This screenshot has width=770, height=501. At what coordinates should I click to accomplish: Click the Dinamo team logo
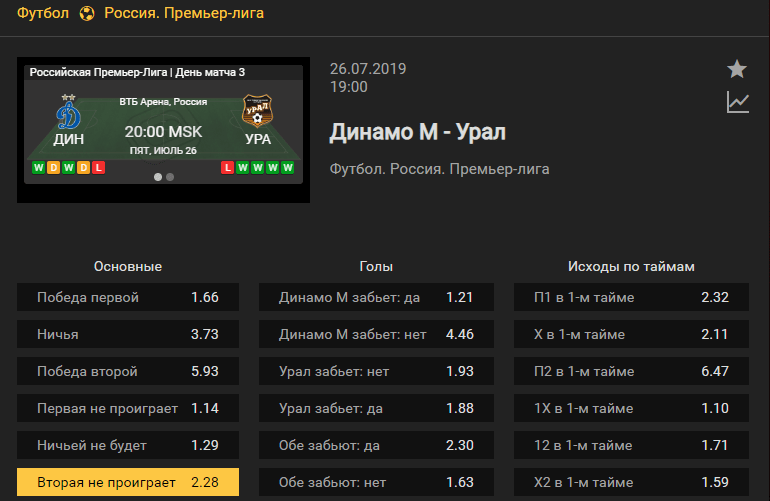[x=68, y=112]
